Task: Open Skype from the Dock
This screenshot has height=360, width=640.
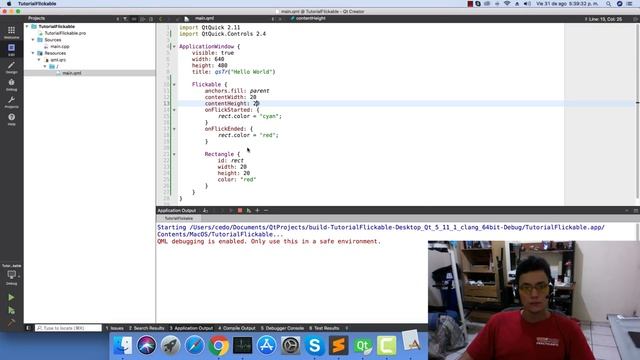Action: 315,346
